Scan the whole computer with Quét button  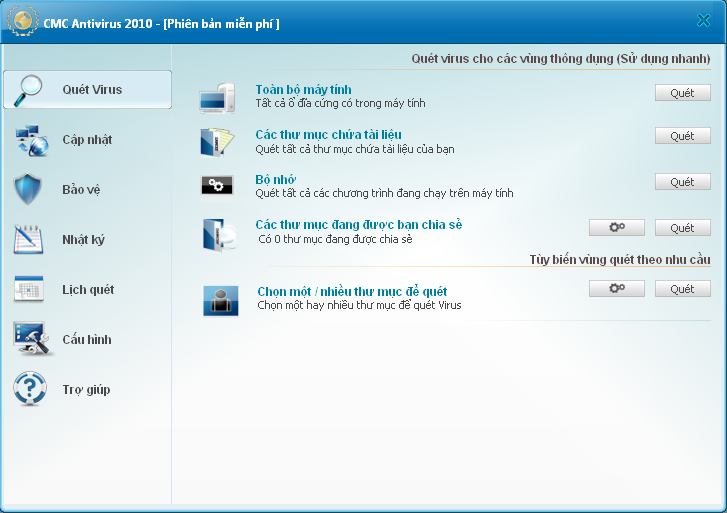point(682,93)
